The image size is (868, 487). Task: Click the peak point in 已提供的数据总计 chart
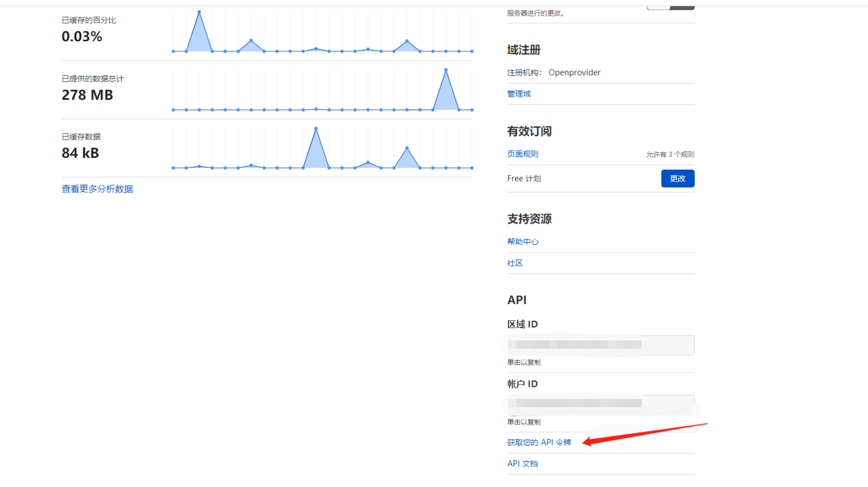[x=446, y=70]
